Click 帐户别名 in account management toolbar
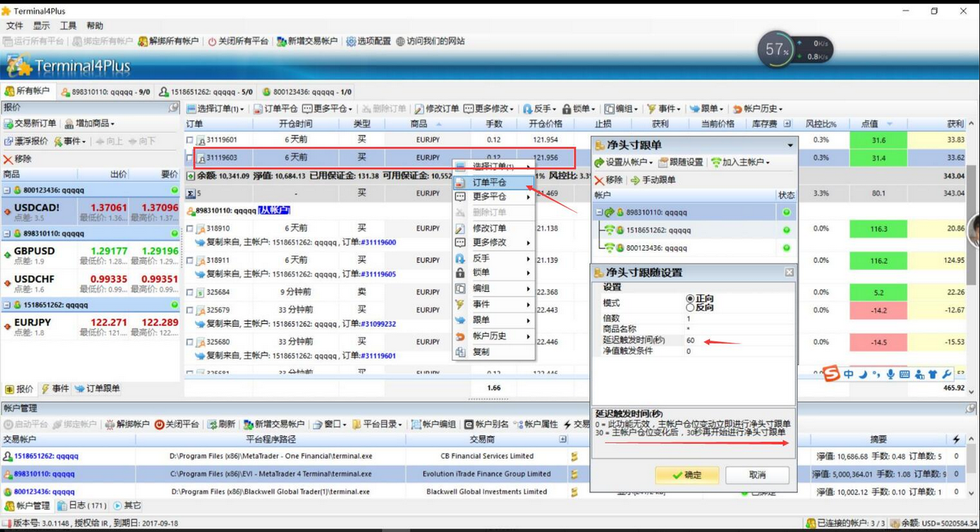980x532 pixels. click(x=487, y=425)
